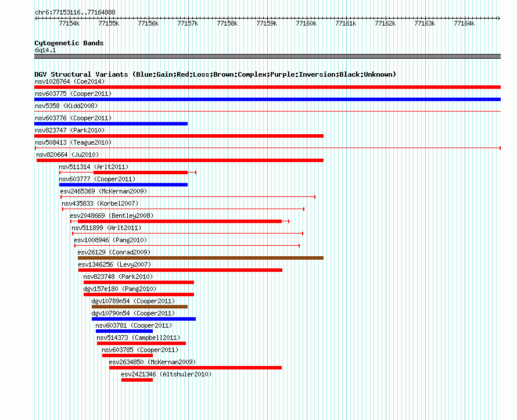The image size is (517, 420).
Task: Open the esv2634850 (McKernan2009) label
Action: (x=152, y=362)
